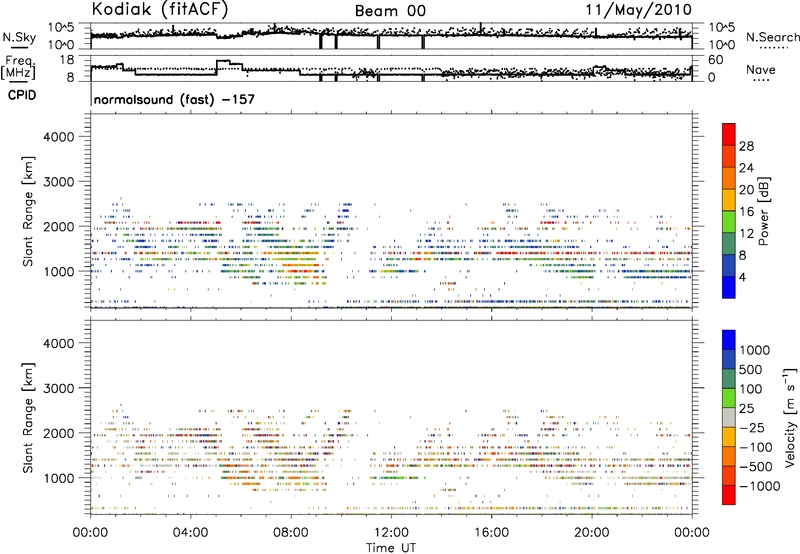Pick the yellow-orange segment beside Power value 16
Screen dimensions: 800x554
729,199
